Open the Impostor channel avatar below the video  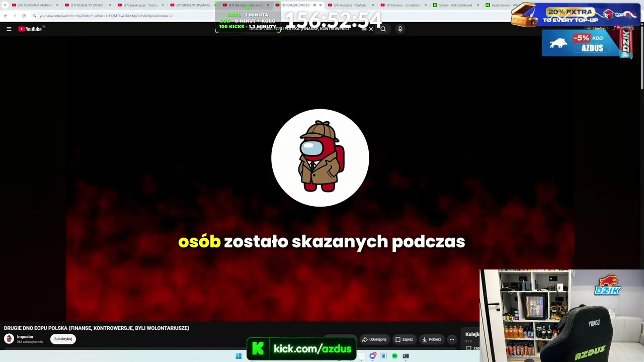pyautogui.click(x=9, y=339)
